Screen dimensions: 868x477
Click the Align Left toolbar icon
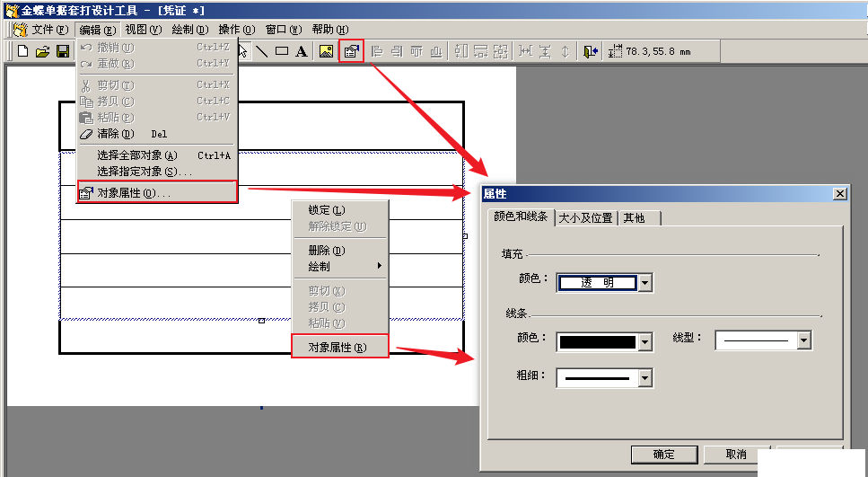tap(377, 51)
